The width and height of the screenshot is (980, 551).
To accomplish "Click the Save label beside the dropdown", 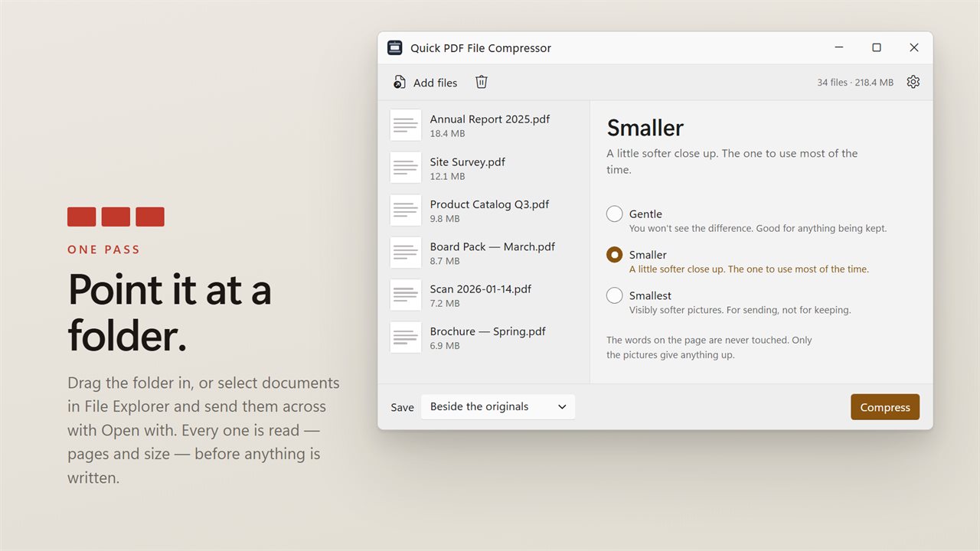I will [x=402, y=407].
